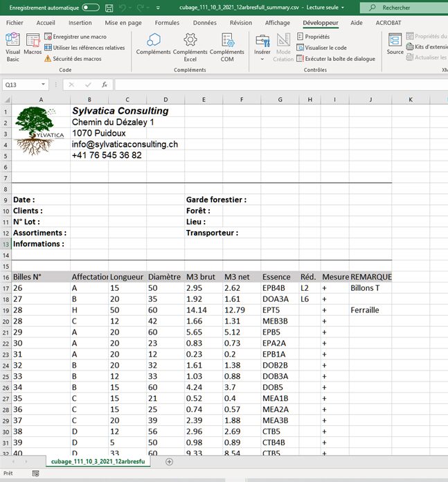Click the cell with value 14.14

coord(204,310)
